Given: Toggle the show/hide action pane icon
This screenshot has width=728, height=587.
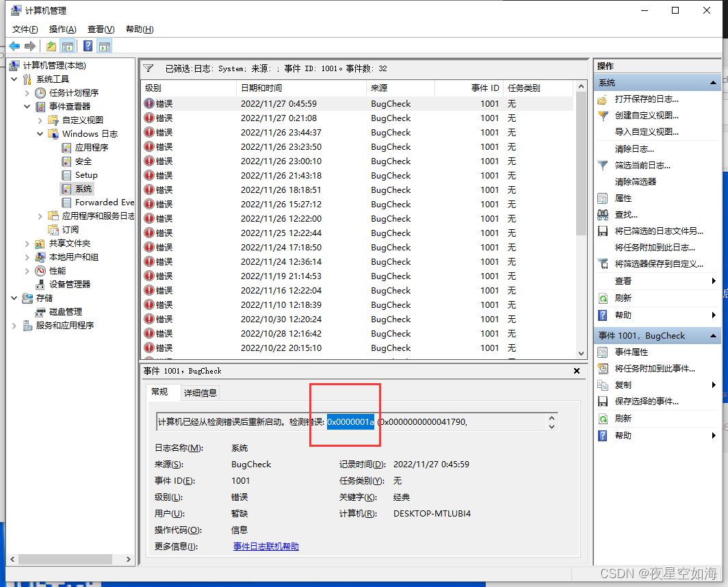Looking at the screenshot, I should click(x=105, y=46).
